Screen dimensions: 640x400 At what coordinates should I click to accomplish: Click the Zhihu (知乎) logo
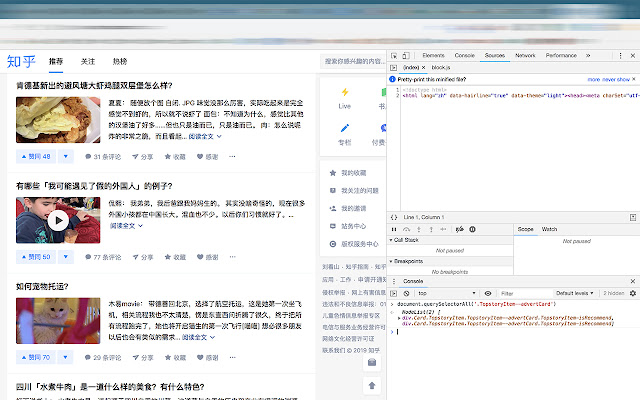click(x=21, y=62)
